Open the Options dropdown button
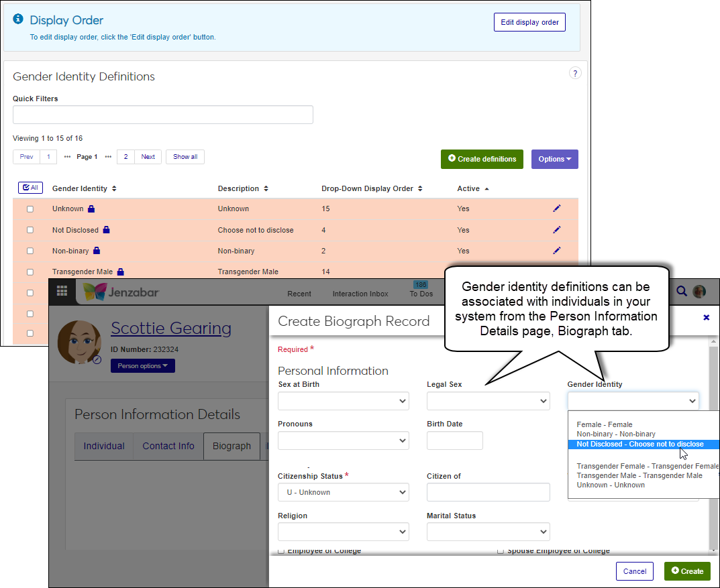Viewport: 720px width, 588px height. (x=554, y=159)
